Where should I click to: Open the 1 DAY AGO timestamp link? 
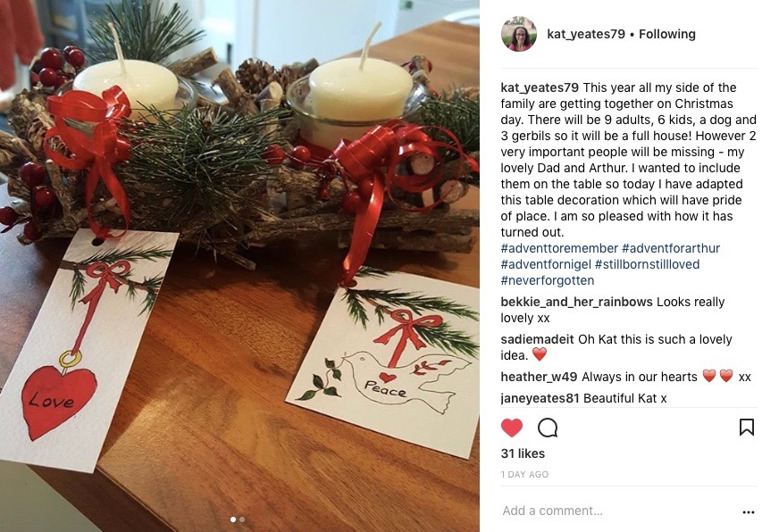[x=524, y=475]
